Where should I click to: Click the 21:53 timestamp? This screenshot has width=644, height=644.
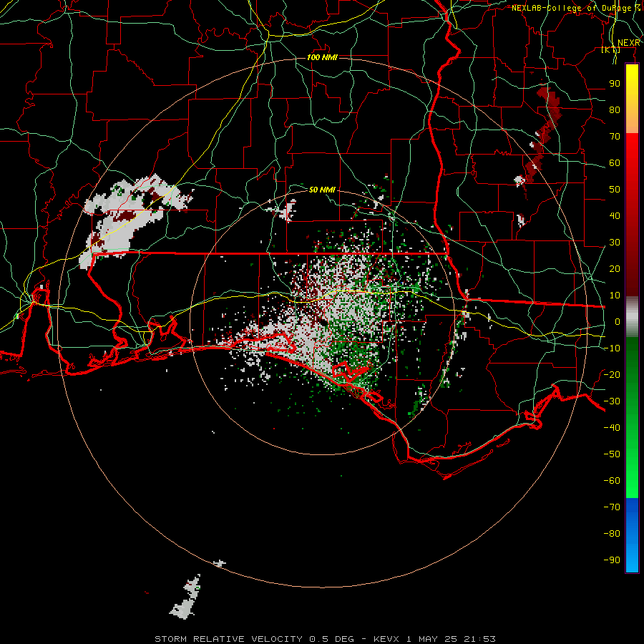[x=479, y=639]
